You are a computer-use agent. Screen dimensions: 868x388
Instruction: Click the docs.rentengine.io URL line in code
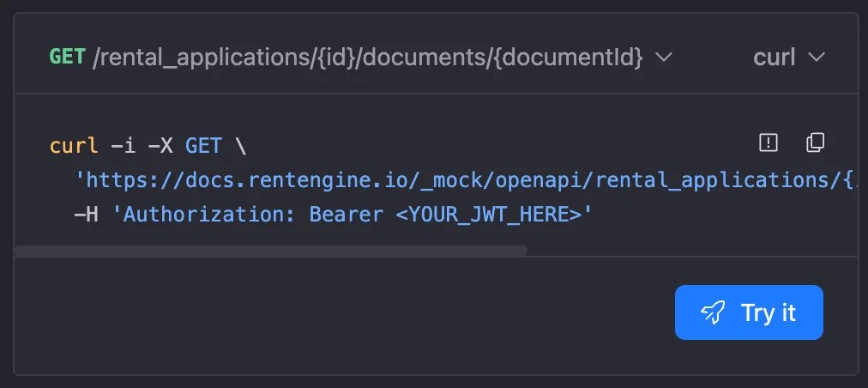coord(466,180)
